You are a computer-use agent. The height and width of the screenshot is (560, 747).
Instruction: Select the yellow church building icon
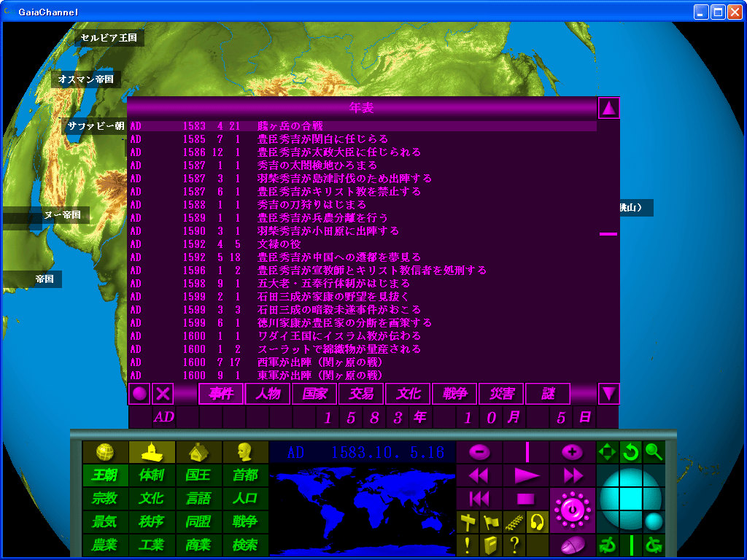click(152, 452)
